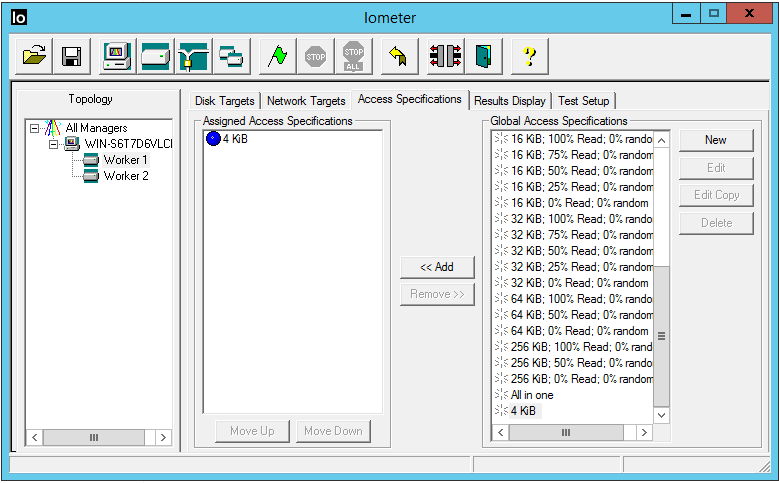Click the Worker 2 disk icon
This screenshot has width=779, height=483.
click(91, 176)
